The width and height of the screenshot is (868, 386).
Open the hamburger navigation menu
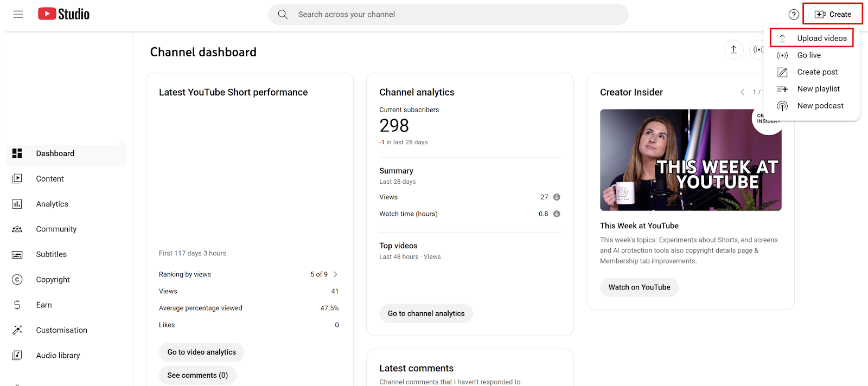pyautogui.click(x=18, y=15)
